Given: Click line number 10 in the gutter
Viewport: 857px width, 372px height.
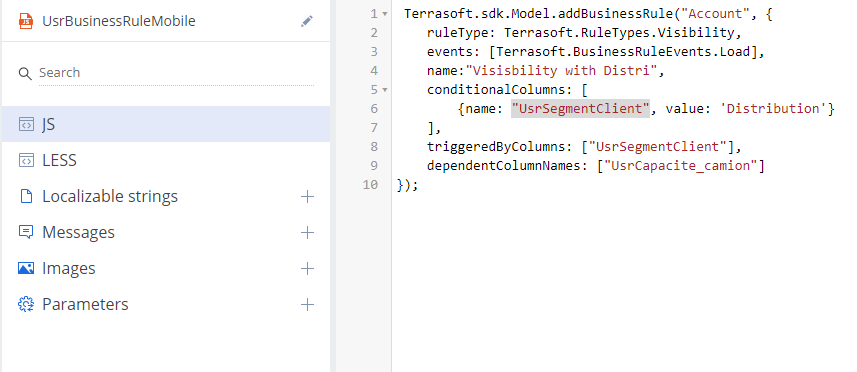Looking at the screenshot, I should 370,185.
